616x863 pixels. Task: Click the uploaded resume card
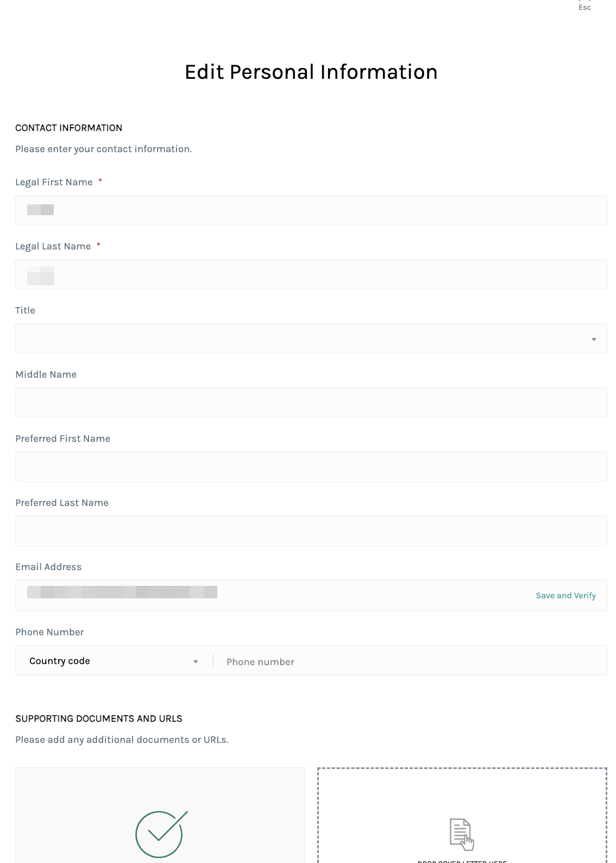tap(160, 814)
